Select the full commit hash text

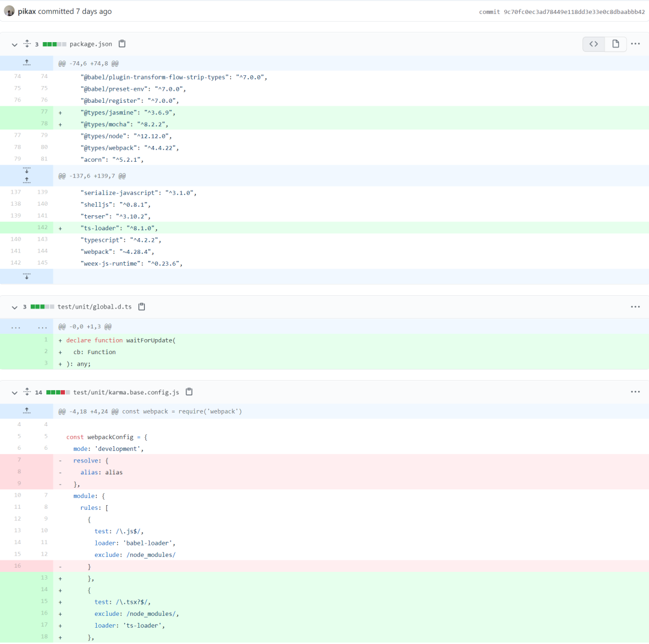point(574,12)
